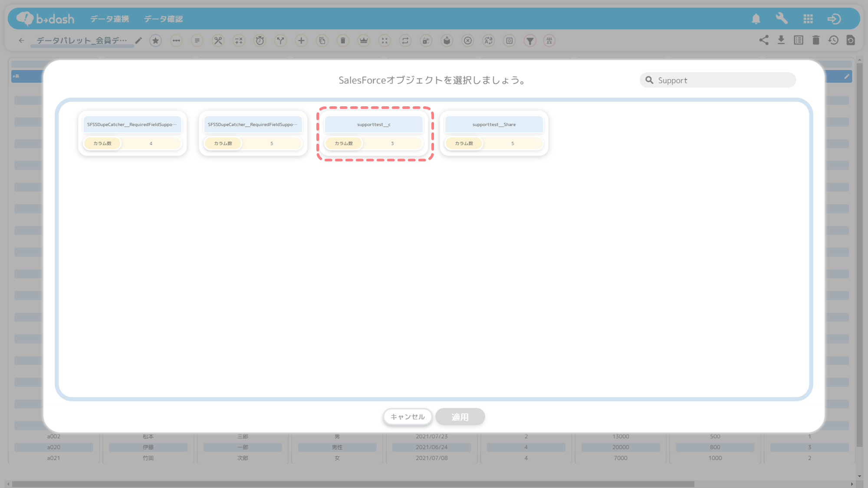Viewport: 868px width, 488px height.
Task: Select SFSSDupeCatcher card with 4 columns
Action: click(132, 133)
